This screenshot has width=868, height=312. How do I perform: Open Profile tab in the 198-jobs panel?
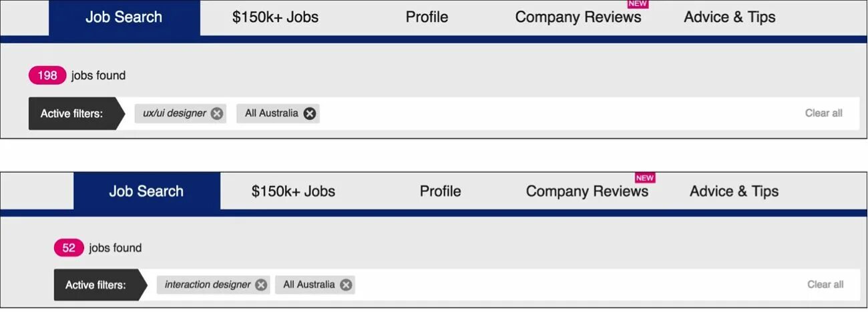point(427,17)
